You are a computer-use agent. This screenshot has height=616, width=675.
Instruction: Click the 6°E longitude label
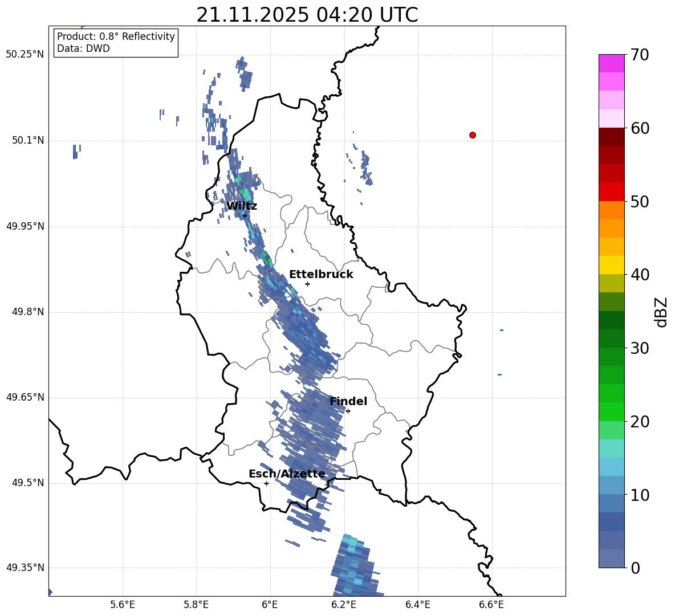click(270, 605)
